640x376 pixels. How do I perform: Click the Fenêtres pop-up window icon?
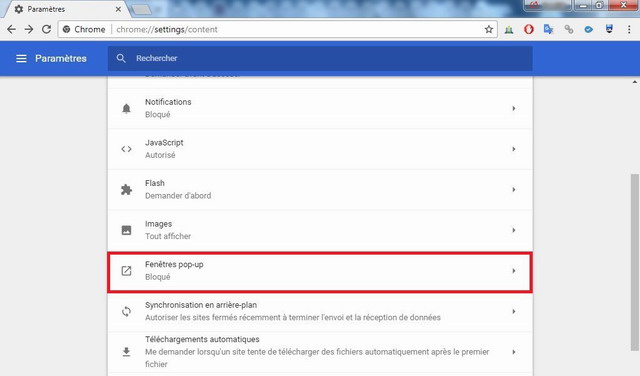(x=127, y=271)
